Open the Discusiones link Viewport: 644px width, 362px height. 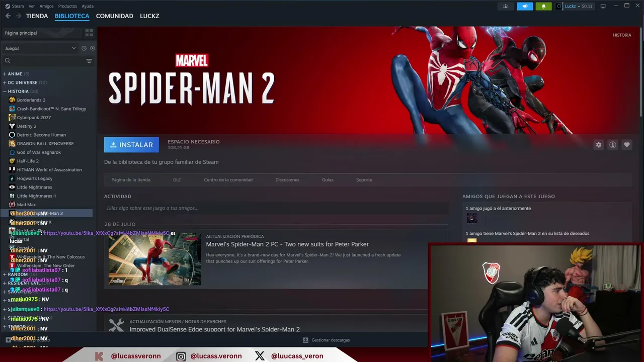[287, 179]
